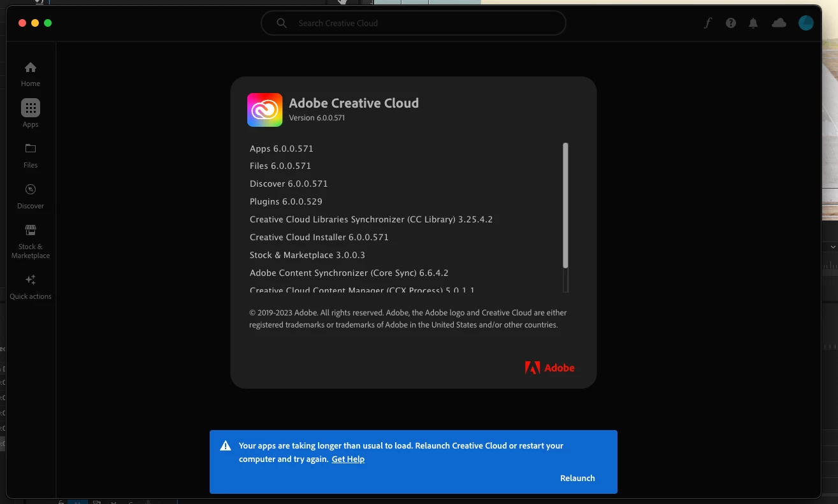Click the Creative Cloud rainbow logo
Image resolution: width=838 pixels, height=504 pixels.
pos(264,110)
